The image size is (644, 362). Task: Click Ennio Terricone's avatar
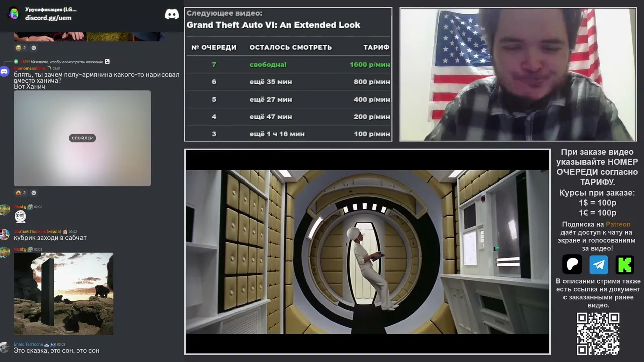point(5,347)
